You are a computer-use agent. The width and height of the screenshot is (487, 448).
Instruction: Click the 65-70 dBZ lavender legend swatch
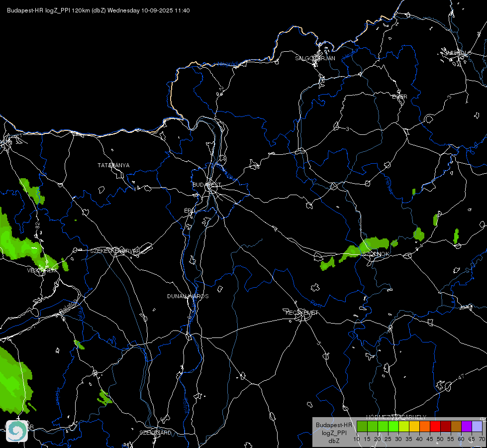(x=477, y=427)
